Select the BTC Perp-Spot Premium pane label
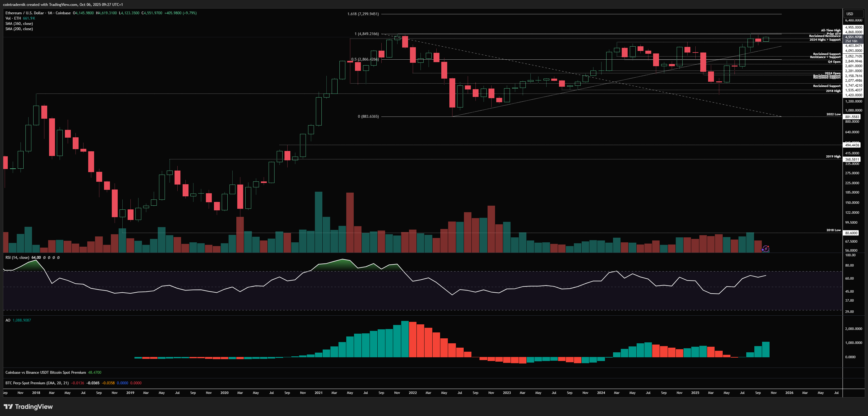 click(37, 383)
